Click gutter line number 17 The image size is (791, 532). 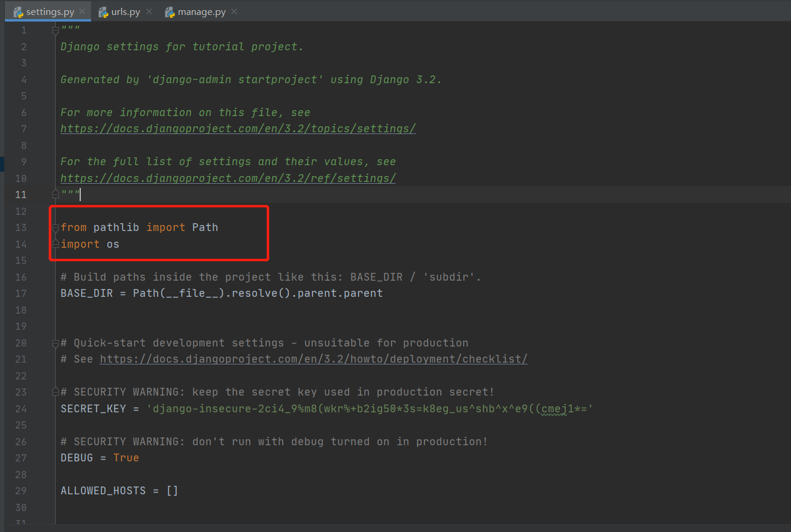(x=21, y=293)
